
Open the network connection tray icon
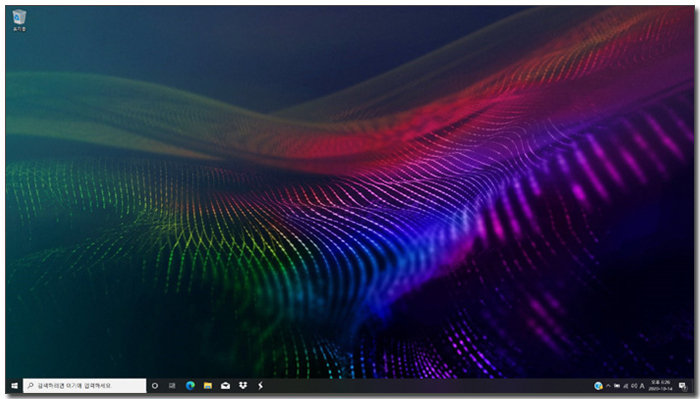625,386
